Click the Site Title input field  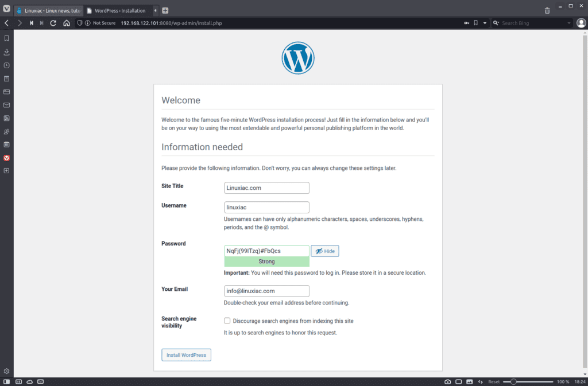[266, 188]
